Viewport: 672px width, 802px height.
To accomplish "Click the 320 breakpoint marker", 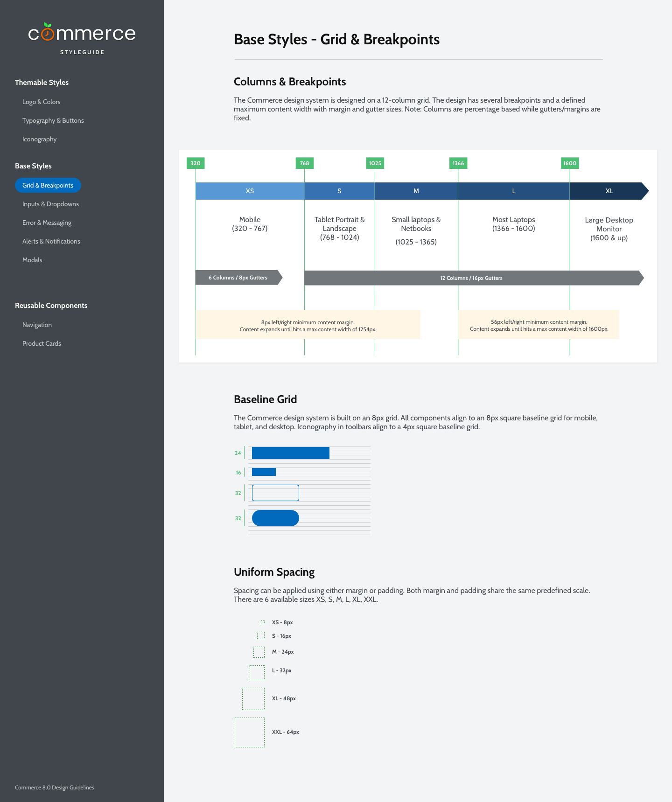I will point(196,163).
